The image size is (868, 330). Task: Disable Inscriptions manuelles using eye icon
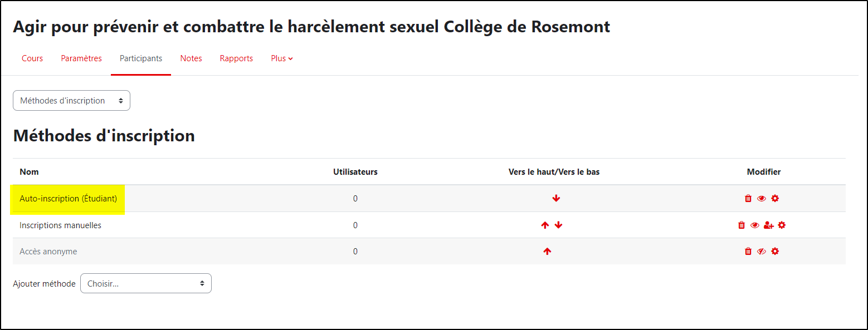click(755, 225)
